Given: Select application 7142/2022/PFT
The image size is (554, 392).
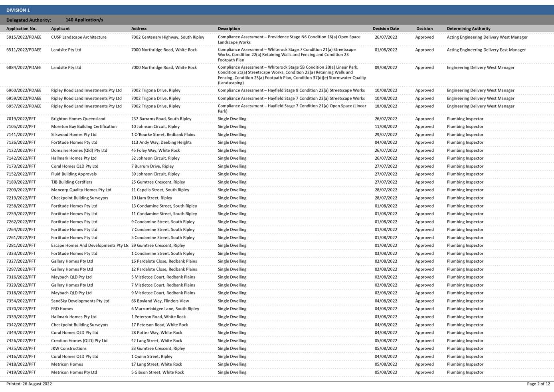Looking at the screenshot, I should point(21,158).
